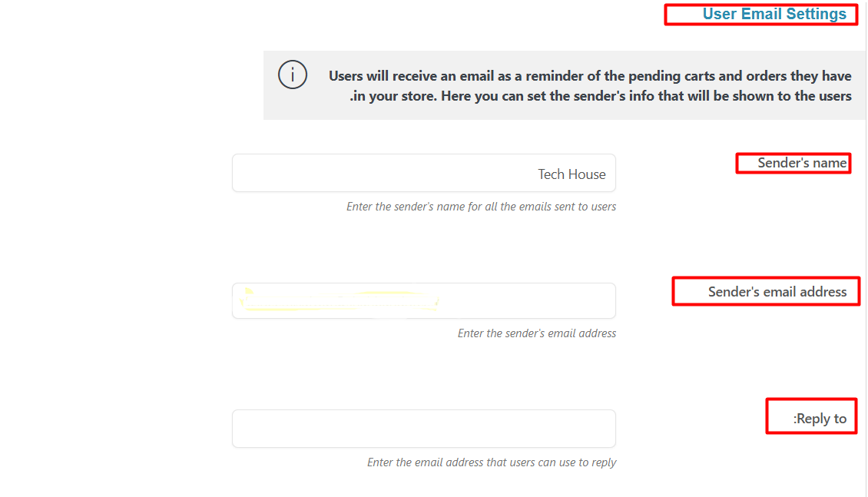Click the info circle icon in banner

tap(293, 75)
